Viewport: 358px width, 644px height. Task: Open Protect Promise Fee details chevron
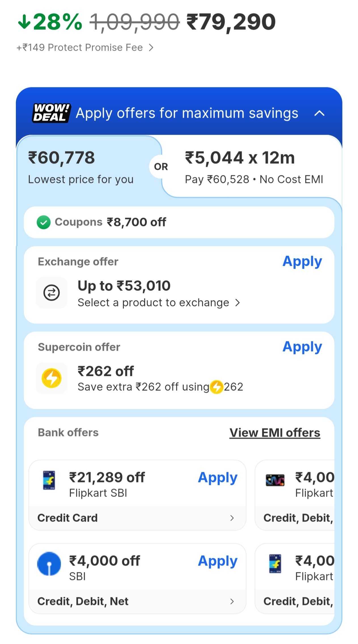pyautogui.click(x=151, y=47)
